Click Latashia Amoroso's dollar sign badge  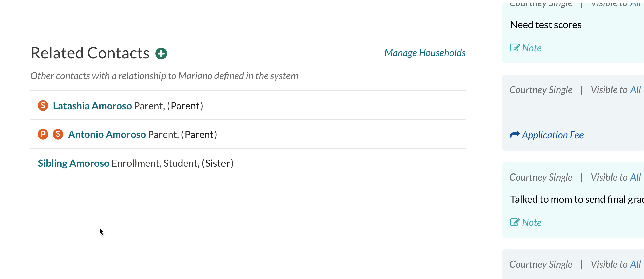pyautogui.click(x=43, y=106)
